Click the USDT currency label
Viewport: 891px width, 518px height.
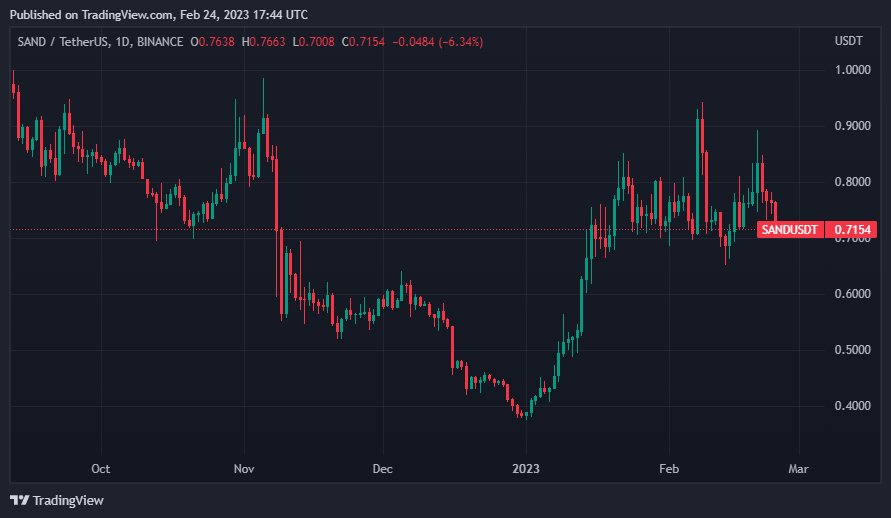(x=848, y=41)
